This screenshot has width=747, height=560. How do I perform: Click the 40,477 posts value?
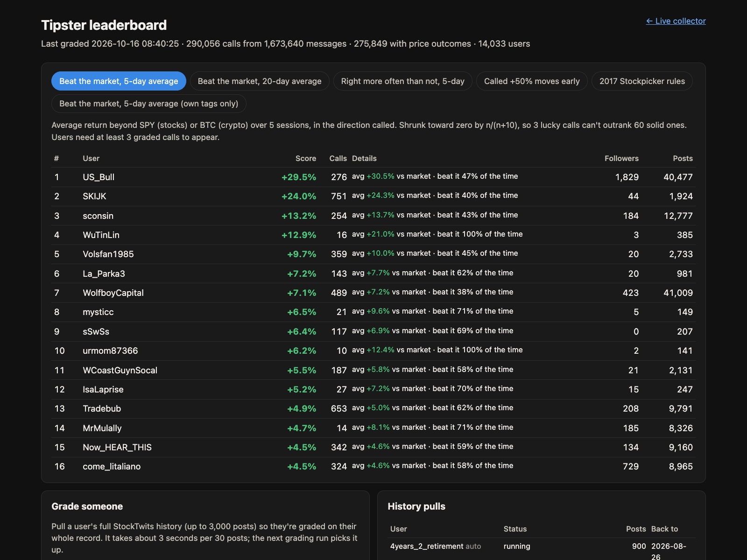678,177
